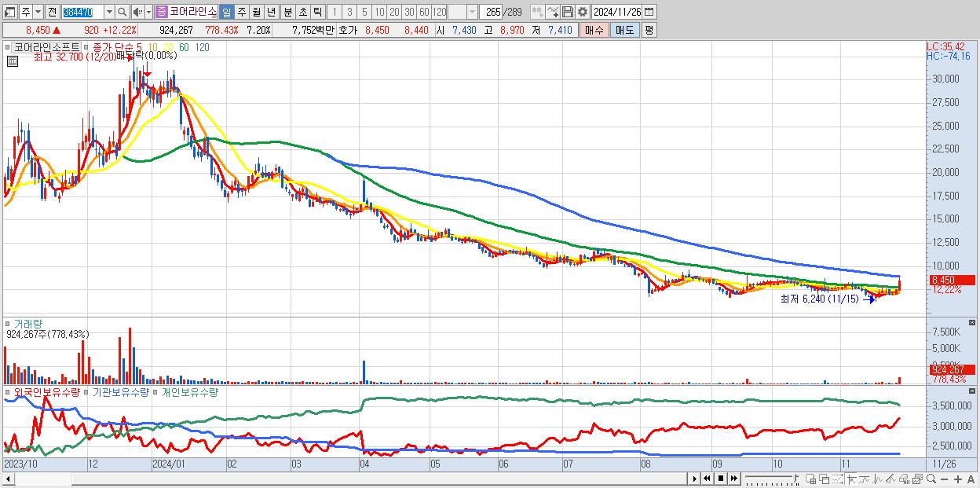Zoom out chart with minus icon
This screenshot has width=980, height=488.
(x=944, y=479)
